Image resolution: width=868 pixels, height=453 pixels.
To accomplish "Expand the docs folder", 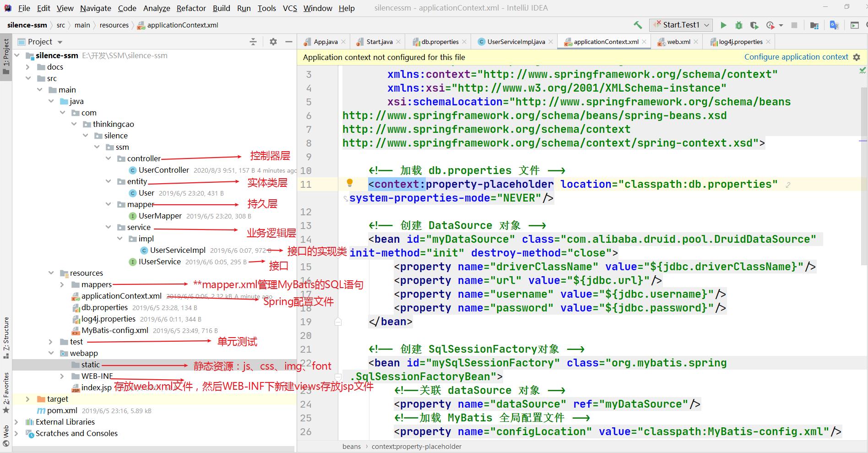I will point(28,66).
